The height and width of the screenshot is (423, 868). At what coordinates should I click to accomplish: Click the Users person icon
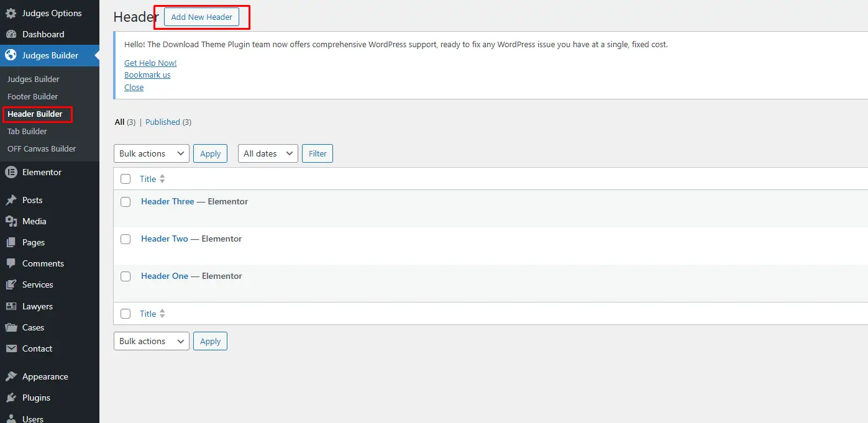coord(11,419)
